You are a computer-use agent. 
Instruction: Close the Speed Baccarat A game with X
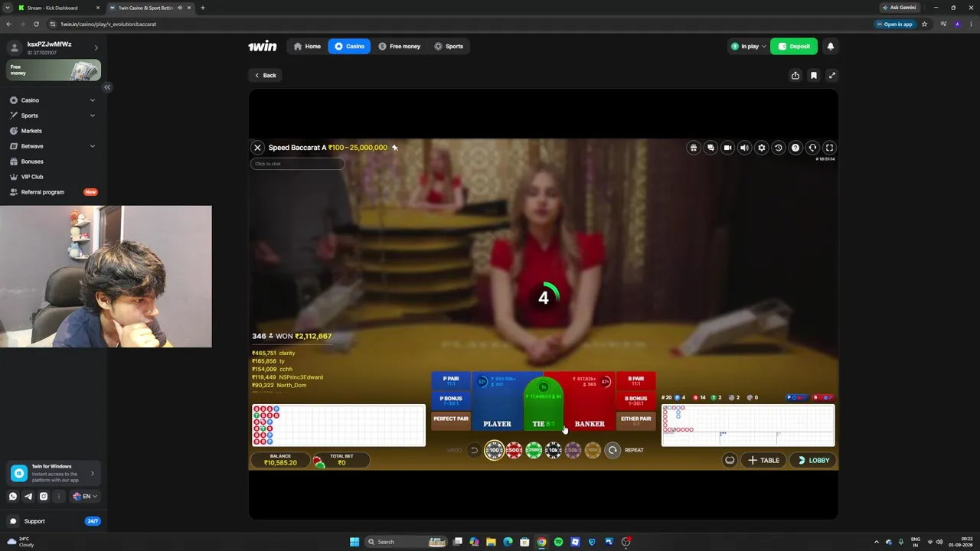pyautogui.click(x=257, y=148)
